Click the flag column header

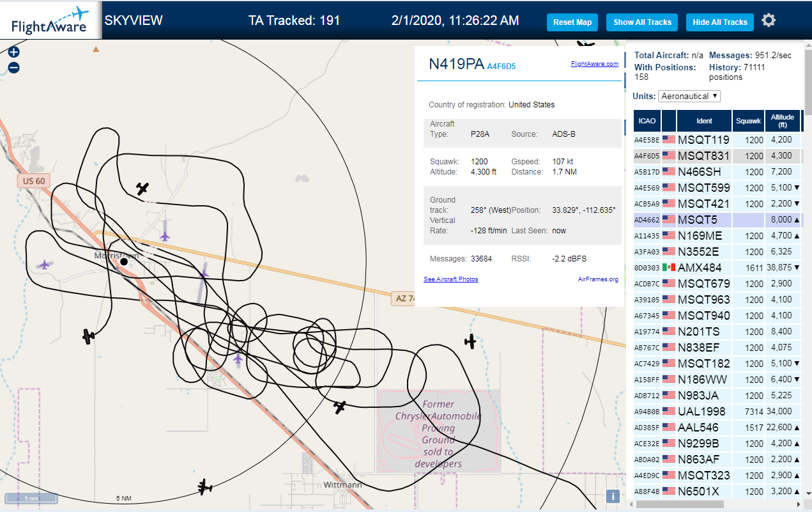pos(669,121)
